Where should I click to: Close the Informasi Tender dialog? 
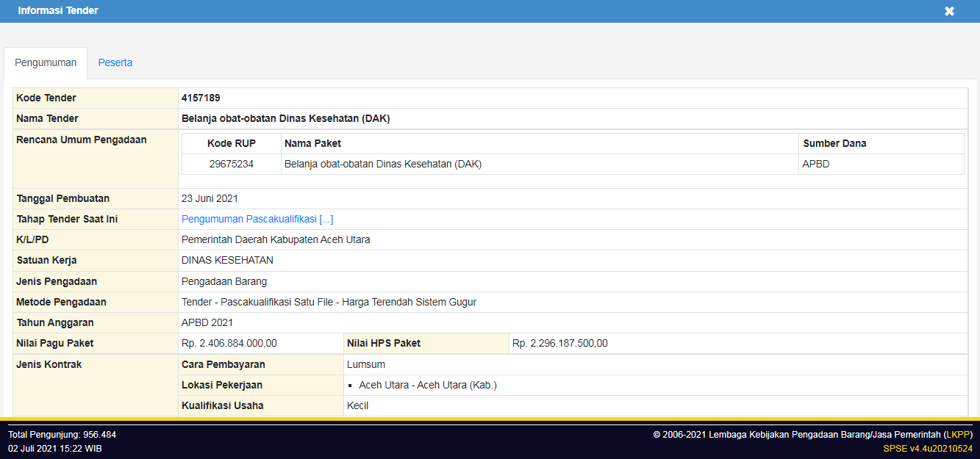pyautogui.click(x=949, y=11)
